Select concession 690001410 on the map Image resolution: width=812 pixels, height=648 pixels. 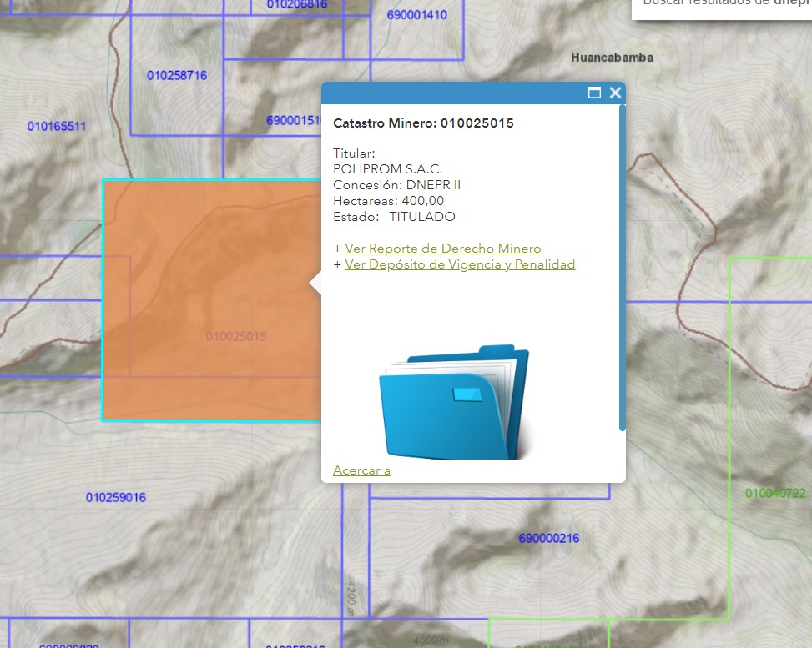coord(416,15)
